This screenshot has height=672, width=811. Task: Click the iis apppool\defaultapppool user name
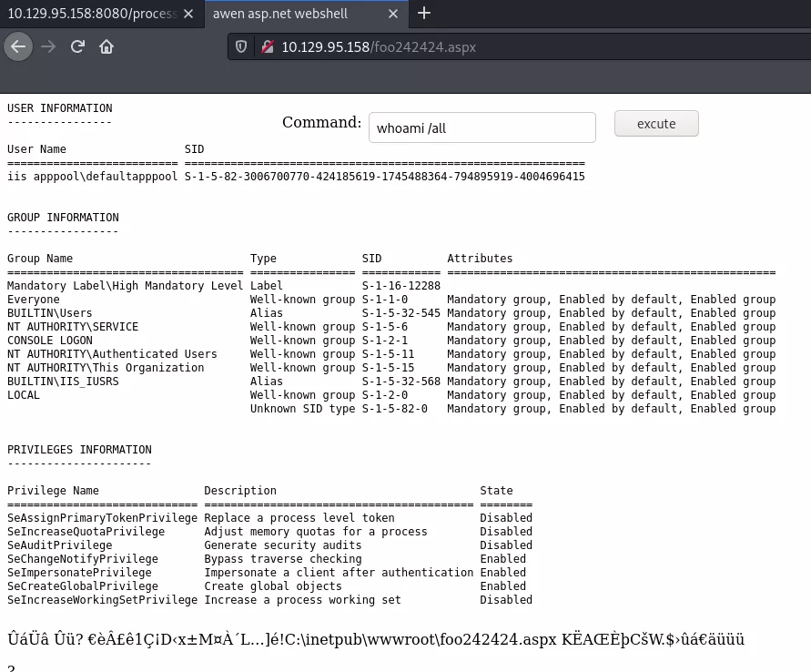coord(92,177)
